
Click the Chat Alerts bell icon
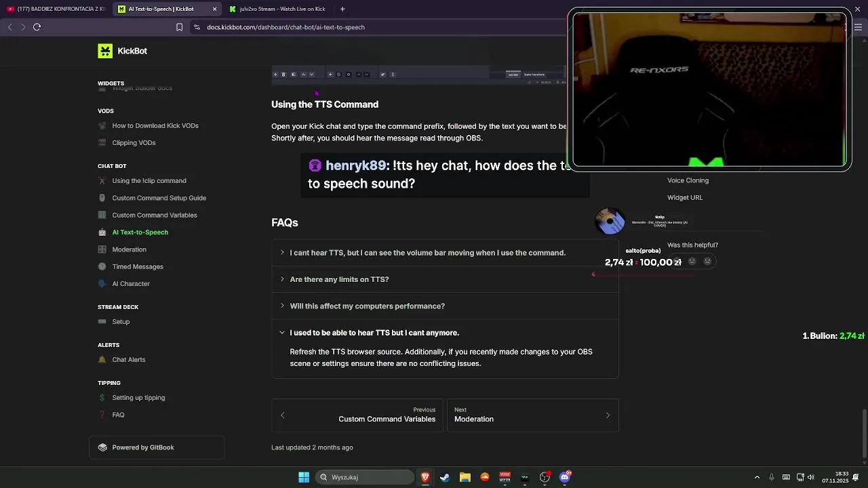[102, 359]
